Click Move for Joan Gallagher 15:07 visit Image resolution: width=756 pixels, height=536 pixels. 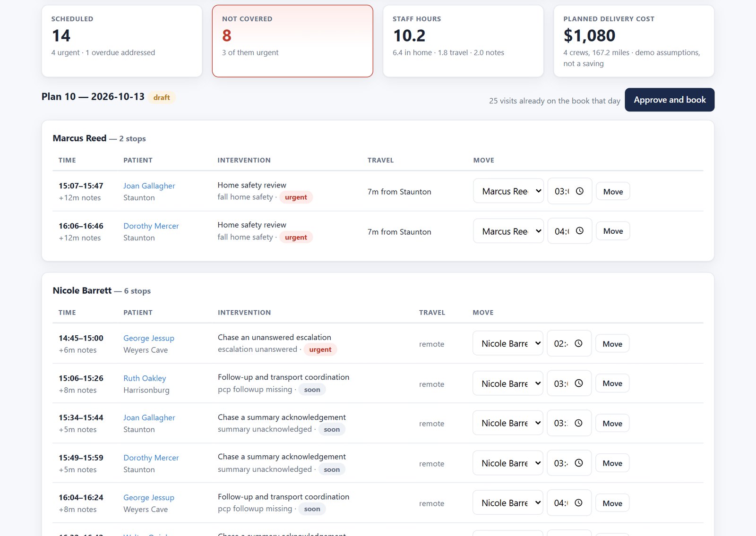613,191
